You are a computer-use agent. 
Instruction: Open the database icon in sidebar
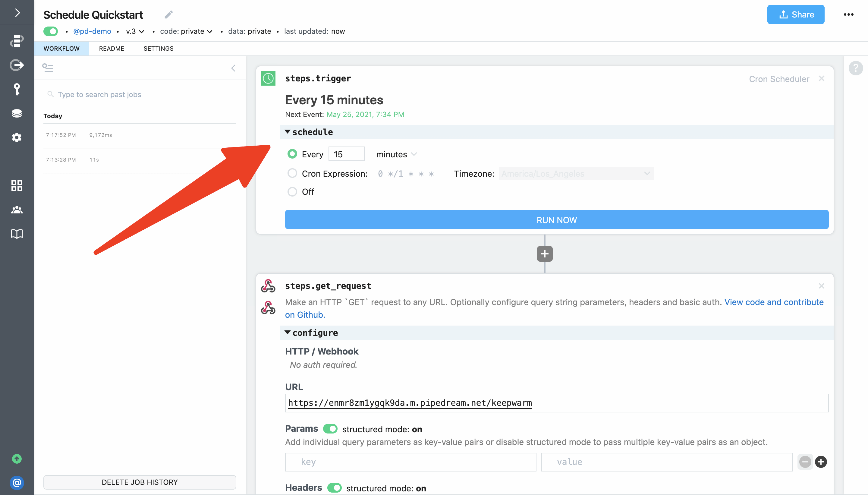(x=17, y=113)
